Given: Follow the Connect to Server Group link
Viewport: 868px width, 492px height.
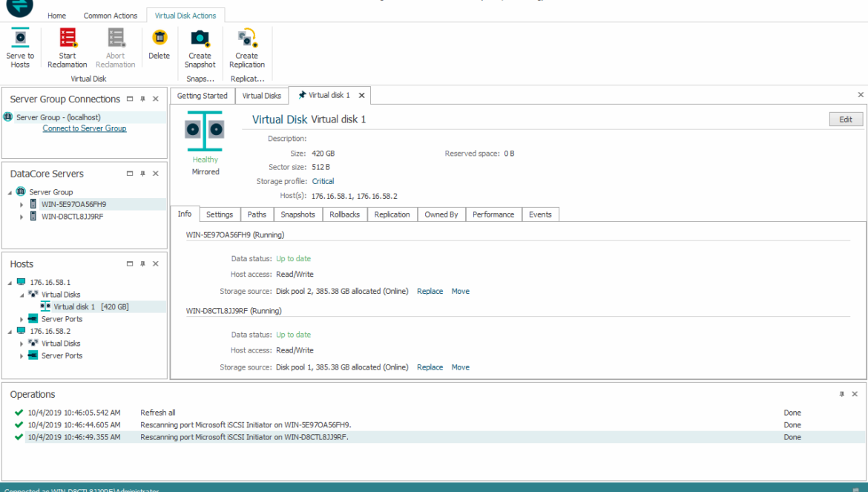Looking at the screenshot, I should (85, 128).
